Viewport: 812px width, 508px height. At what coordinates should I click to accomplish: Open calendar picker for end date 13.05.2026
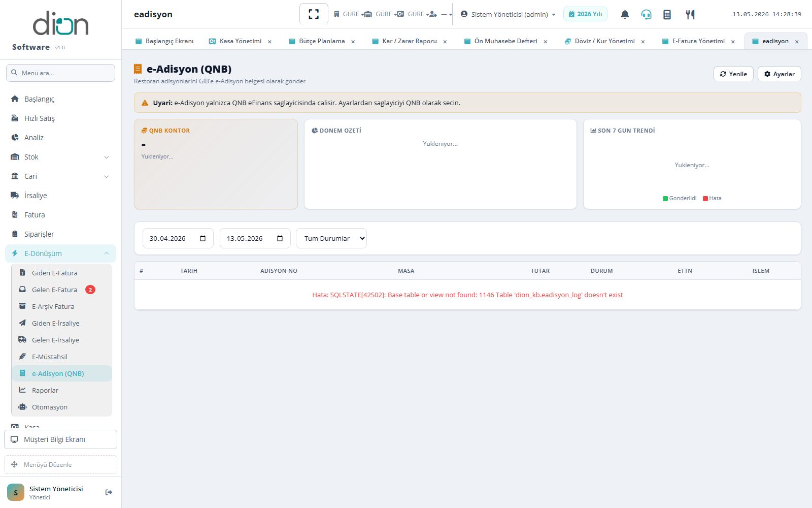point(280,238)
